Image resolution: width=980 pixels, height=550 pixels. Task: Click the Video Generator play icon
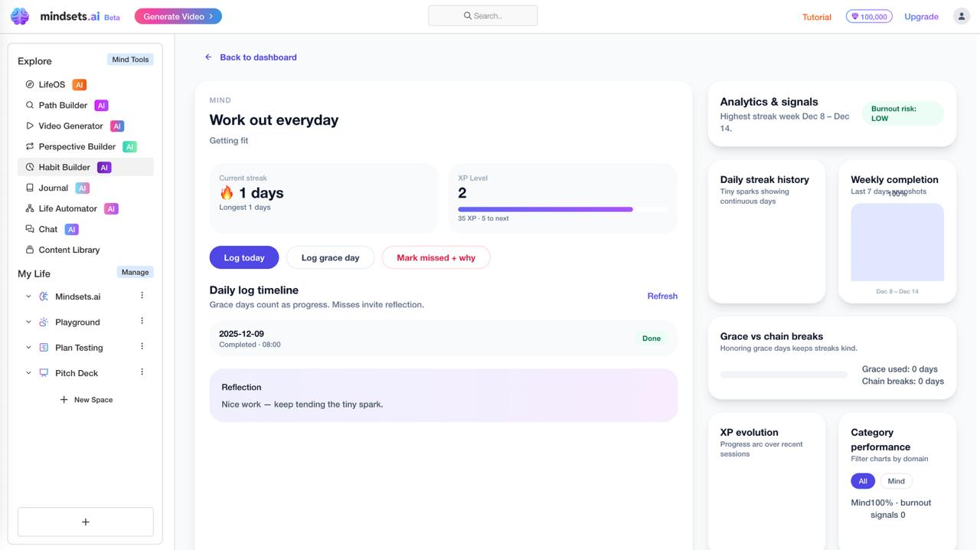tap(30, 126)
